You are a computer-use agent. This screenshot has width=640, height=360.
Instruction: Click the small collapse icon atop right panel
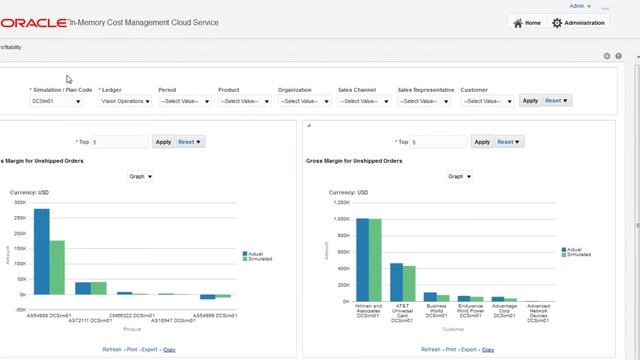(x=309, y=125)
